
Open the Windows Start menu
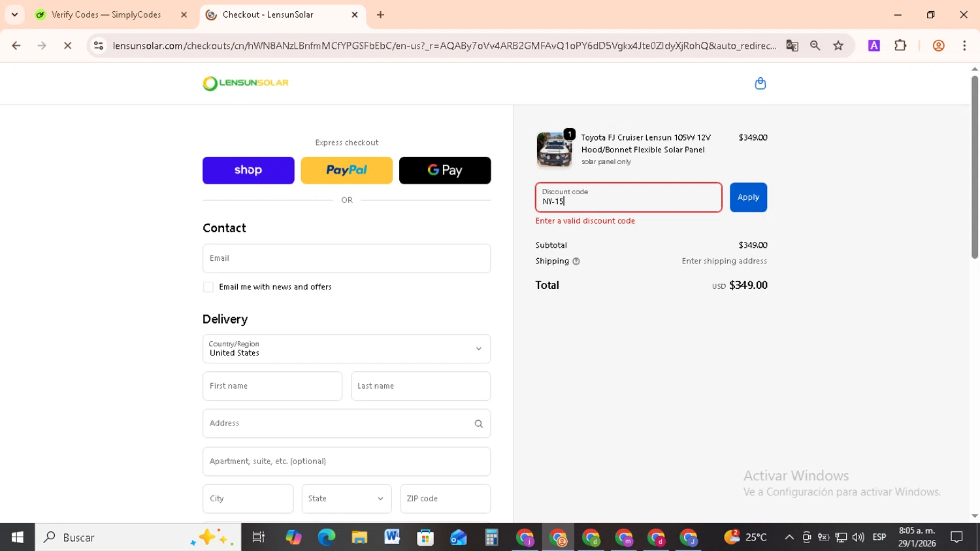click(x=18, y=537)
